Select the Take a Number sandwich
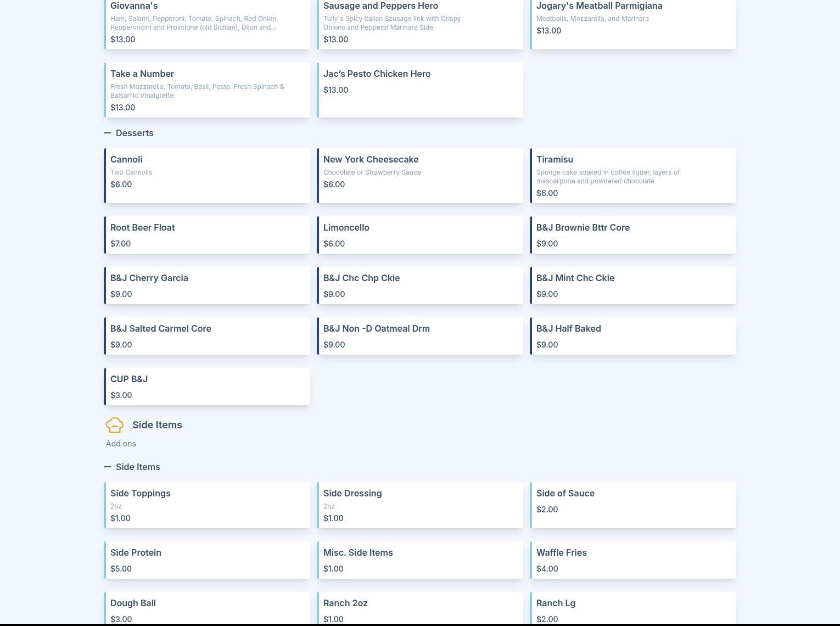This screenshot has height=626, width=840. [x=207, y=90]
